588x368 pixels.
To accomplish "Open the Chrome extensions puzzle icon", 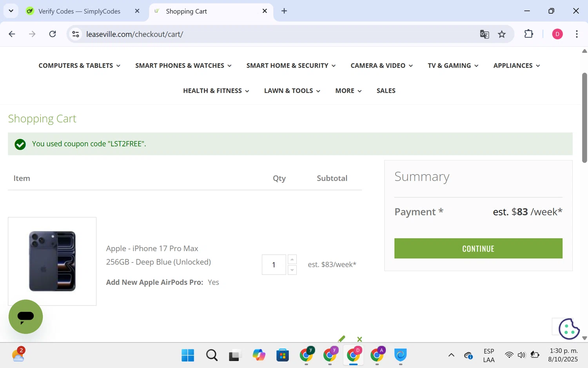I will [x=529, y=34].
